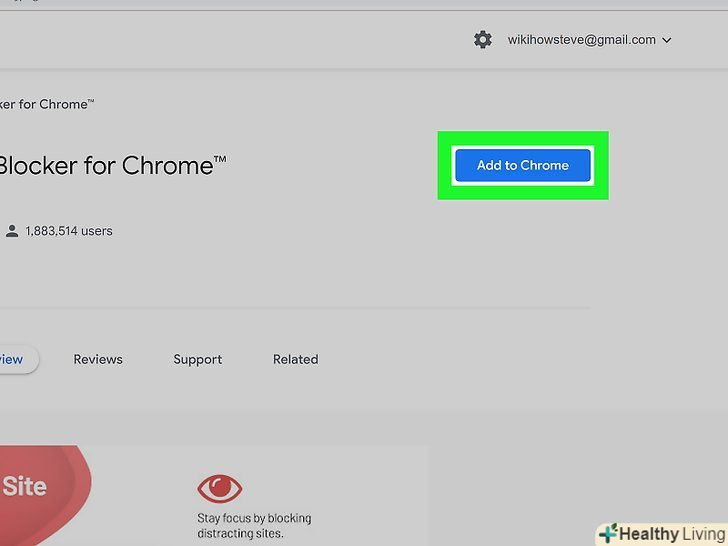Switch to the Support tab

(x=198, y=359)
